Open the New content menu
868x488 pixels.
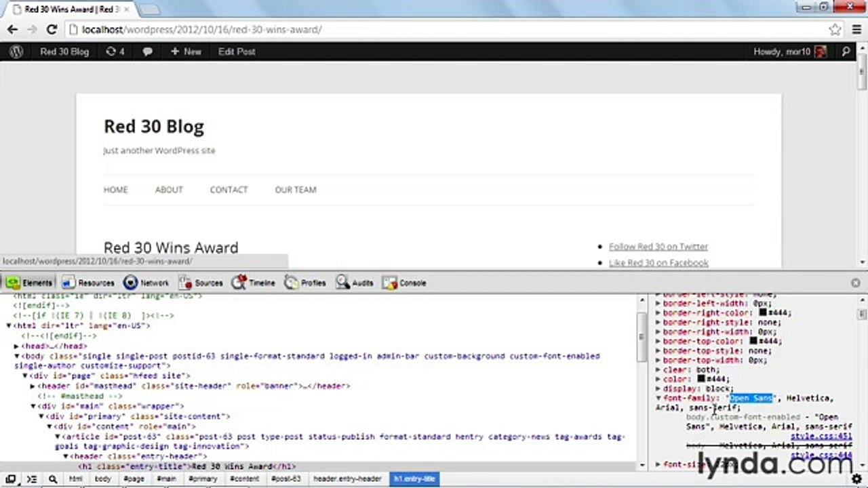pyautogui.click(x=186, y=52)
